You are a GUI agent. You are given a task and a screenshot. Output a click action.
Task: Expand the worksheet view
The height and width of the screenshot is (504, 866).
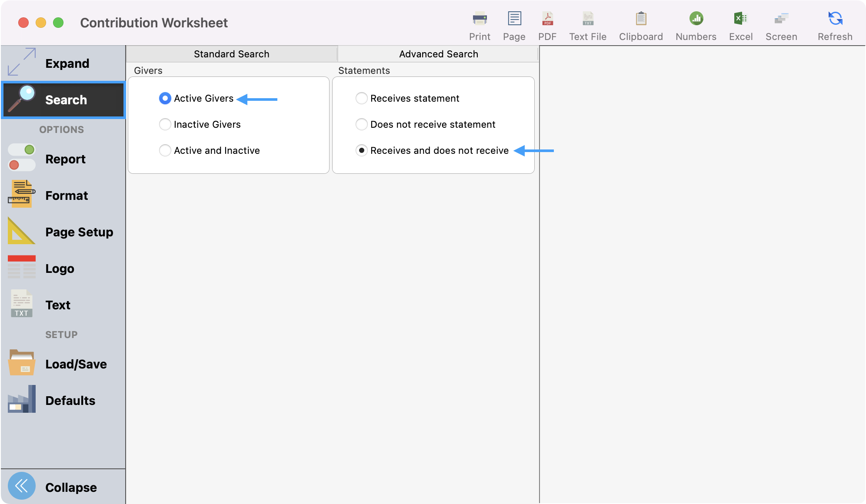(x=67, y=63)
